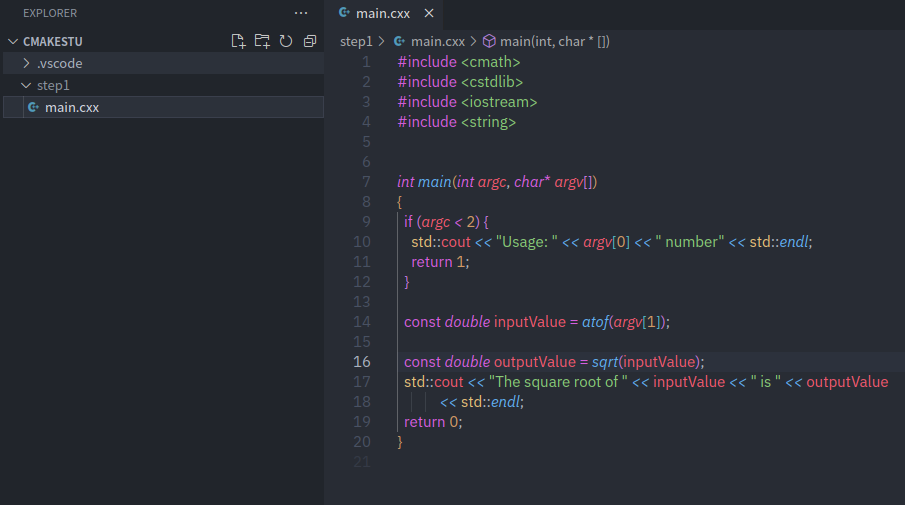Screen dimensions: 905x505
Task: Close the main.cxx editor tab
Action: tap(429, 13)
